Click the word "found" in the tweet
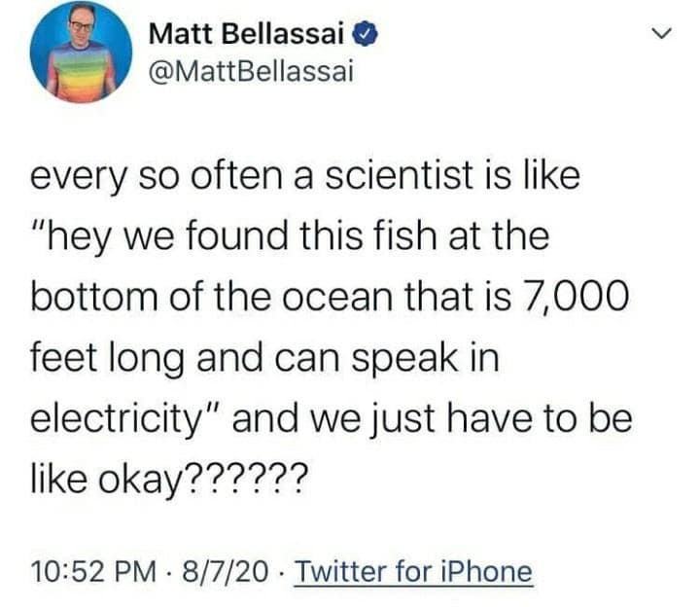Image resolution: width=700 pixels, height=607 pixels. pos(236,236)
